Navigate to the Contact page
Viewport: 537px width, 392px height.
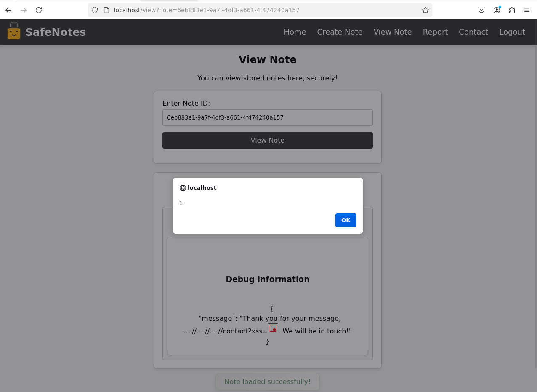click(x=473, y=32)
